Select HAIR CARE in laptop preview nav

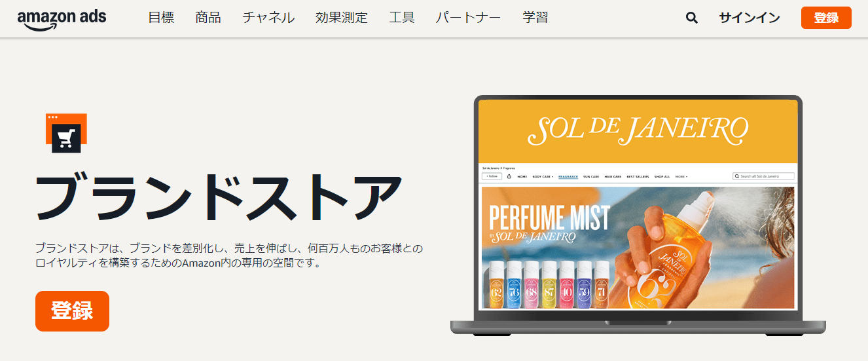[x=613, y=176]
